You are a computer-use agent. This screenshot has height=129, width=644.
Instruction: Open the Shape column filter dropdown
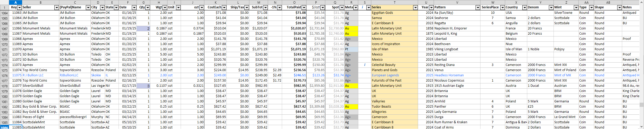tap(620, 8)
